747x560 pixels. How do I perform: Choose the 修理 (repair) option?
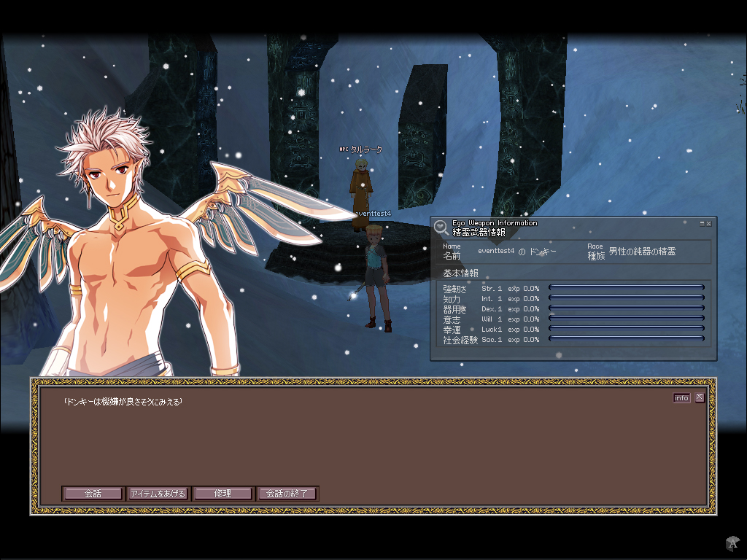[x=222, y=494]
